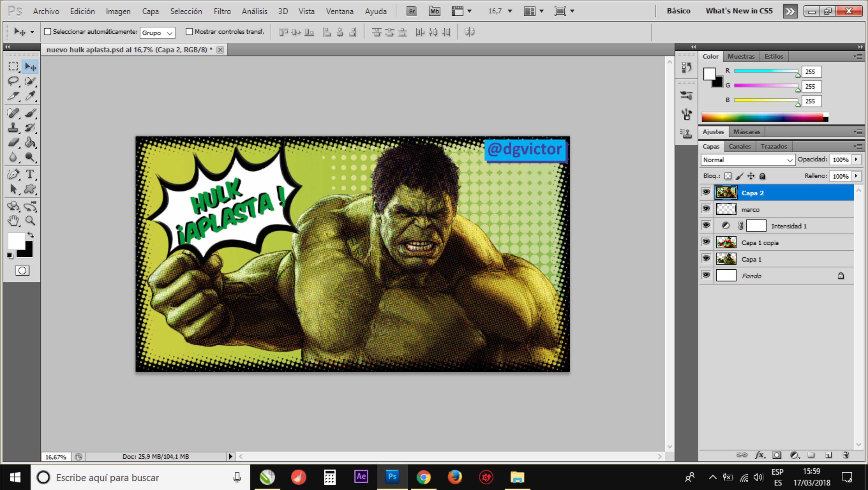
Task: Close the nuevo hulk aplasta.psd tab
Action: pos(220,50)
